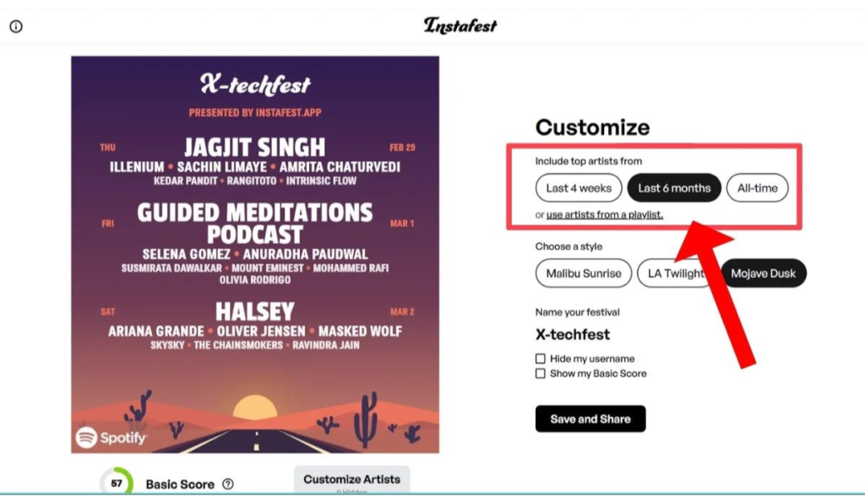Switch to All-time top artists
This screenshot has width=865, height=504.
click(758, 188)
